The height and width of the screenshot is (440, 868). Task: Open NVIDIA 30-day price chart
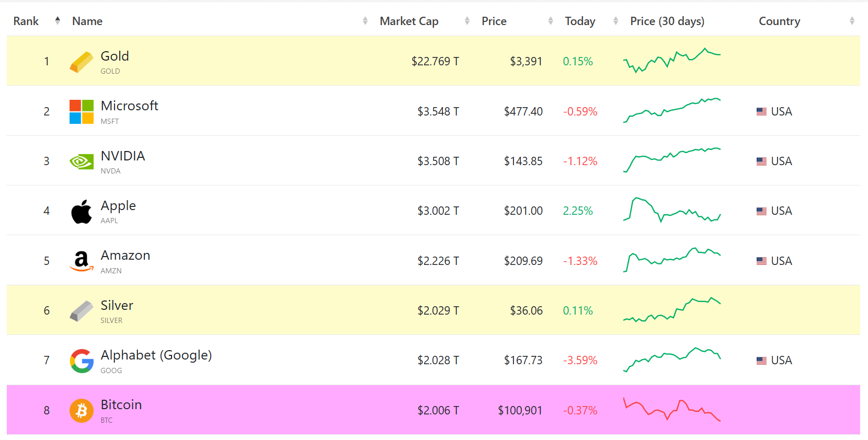[672, 160]
